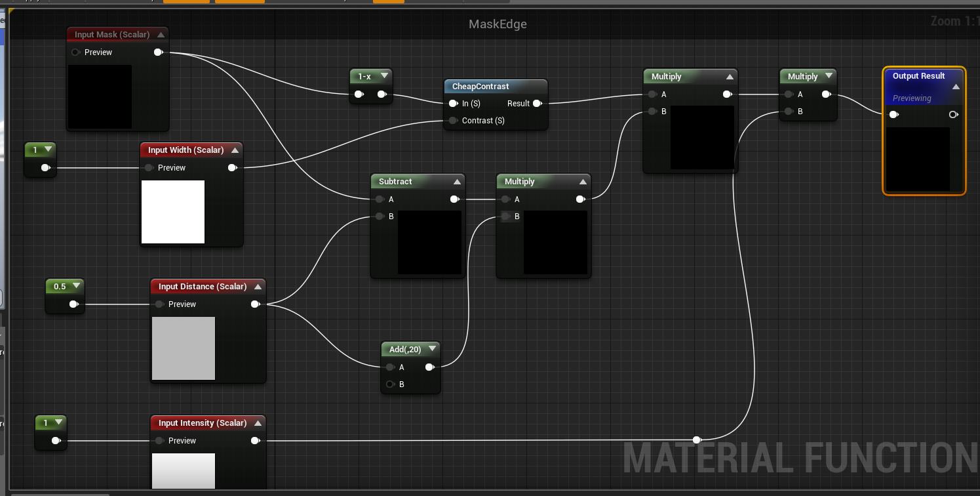Screen dimensions: 980x496
Task: Collapse the Subtract node preview
Action: point(457,181)
